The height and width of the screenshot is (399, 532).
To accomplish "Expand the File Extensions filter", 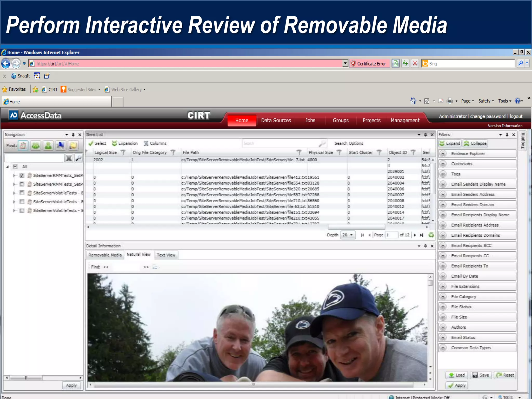I will click(443, 286).
